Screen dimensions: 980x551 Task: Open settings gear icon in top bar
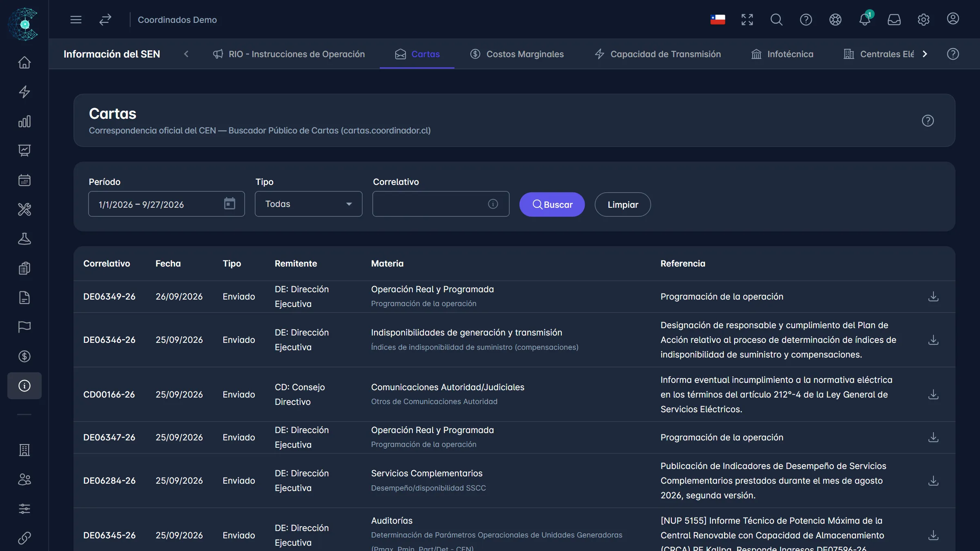coord(923,20)
